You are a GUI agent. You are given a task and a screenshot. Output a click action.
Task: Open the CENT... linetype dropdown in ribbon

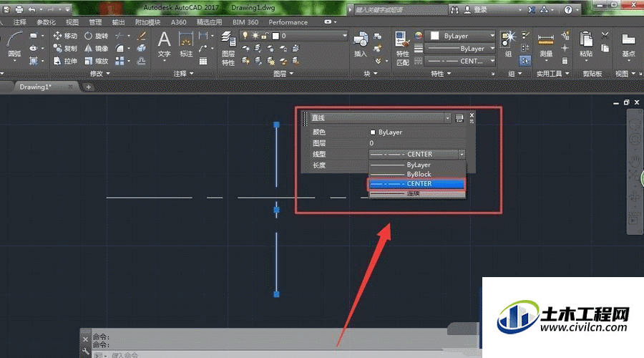(460, 61)
